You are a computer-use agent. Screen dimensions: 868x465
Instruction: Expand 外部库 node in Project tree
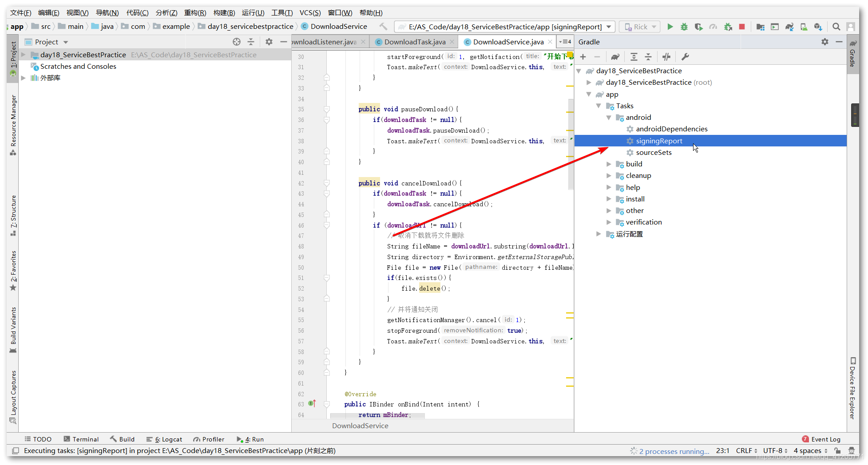click(24, 78)
